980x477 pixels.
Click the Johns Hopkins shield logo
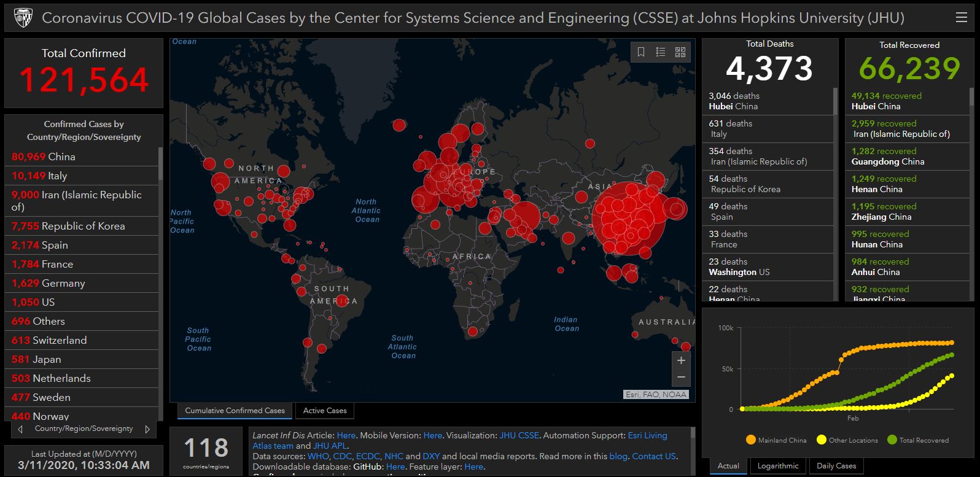click(23, 18)
